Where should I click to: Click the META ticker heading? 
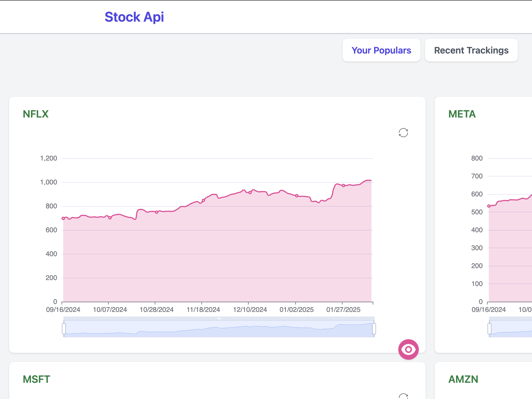coord(462,114)
